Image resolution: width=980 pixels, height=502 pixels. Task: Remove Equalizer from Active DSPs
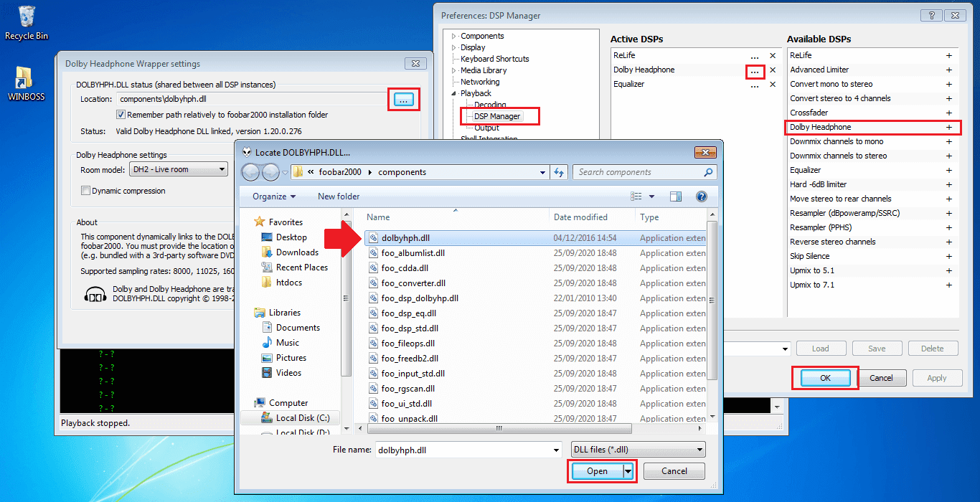tap(773, 84)
